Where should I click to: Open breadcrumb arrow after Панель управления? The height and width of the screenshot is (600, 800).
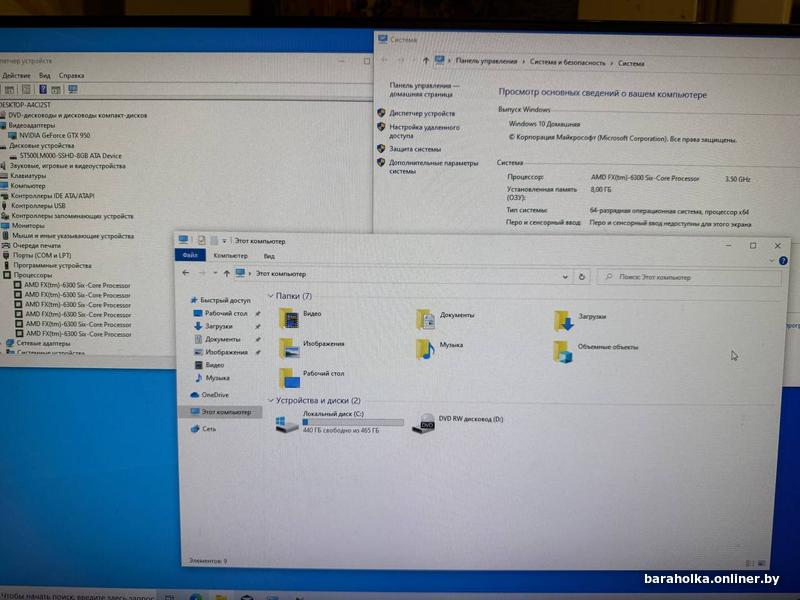523,62
